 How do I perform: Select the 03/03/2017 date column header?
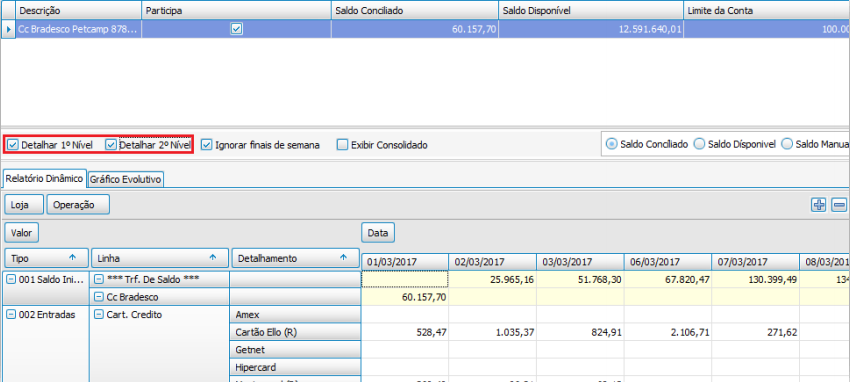point(580,262)
